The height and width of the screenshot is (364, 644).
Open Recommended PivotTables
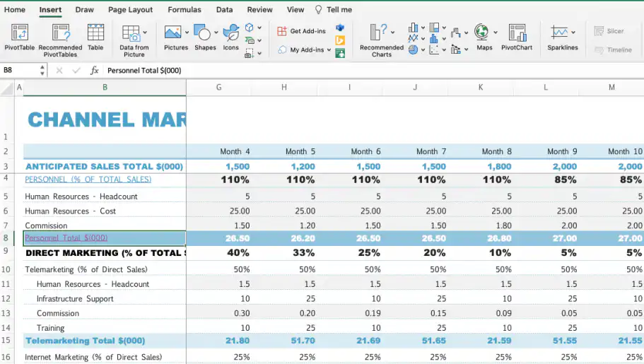click(60, 40)
